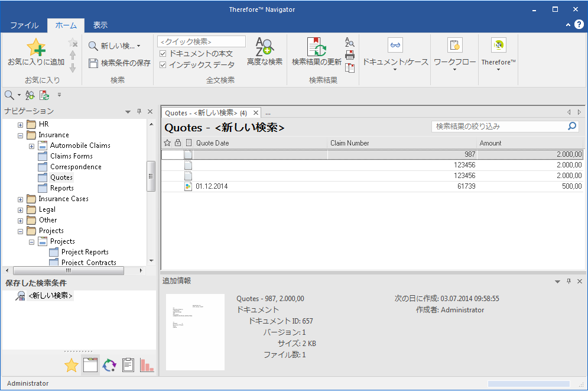This screenshot has height=391, width=588.
Task: Expand the Other folder
Action: (20, 221)
